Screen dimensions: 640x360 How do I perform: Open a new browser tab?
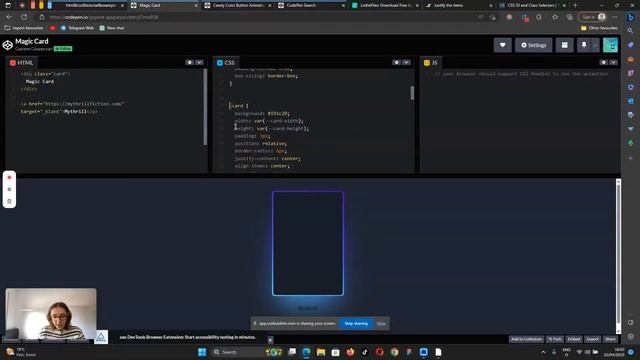[575, 5]
